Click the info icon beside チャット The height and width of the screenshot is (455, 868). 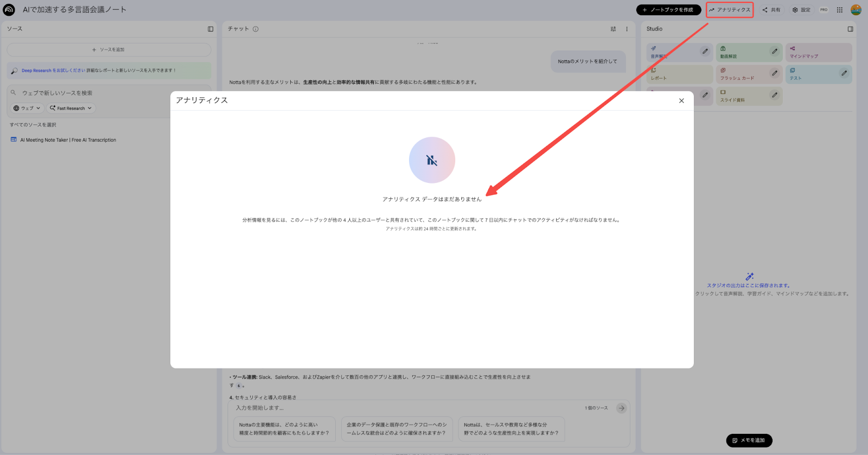coord(256,29)
